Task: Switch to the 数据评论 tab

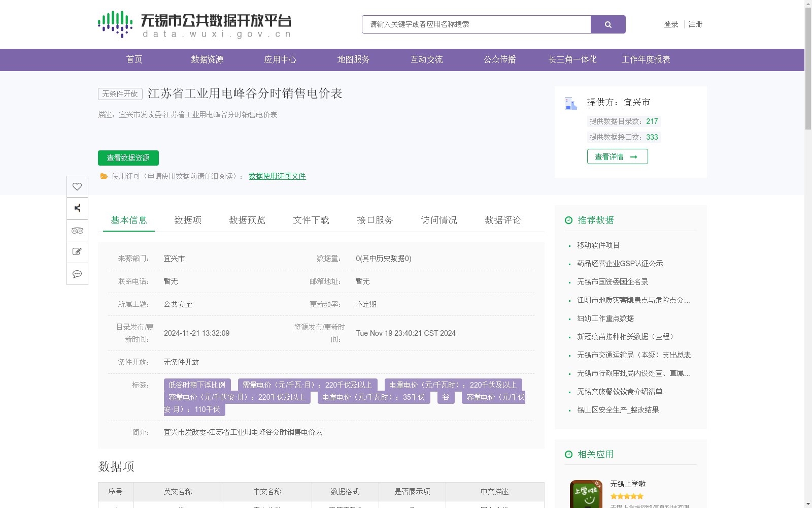Action: point(503,220)
